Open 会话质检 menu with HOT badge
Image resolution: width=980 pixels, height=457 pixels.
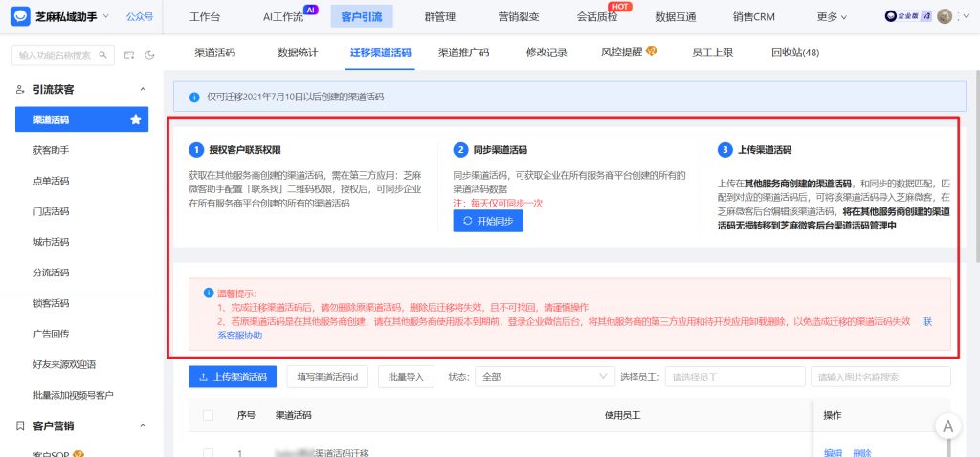(x=597, y=17)
